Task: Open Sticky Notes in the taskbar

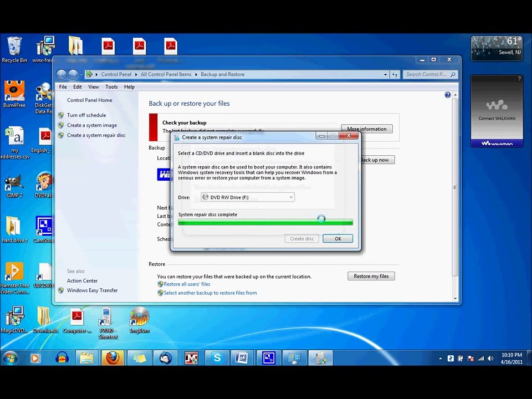Action: (139, 358)
